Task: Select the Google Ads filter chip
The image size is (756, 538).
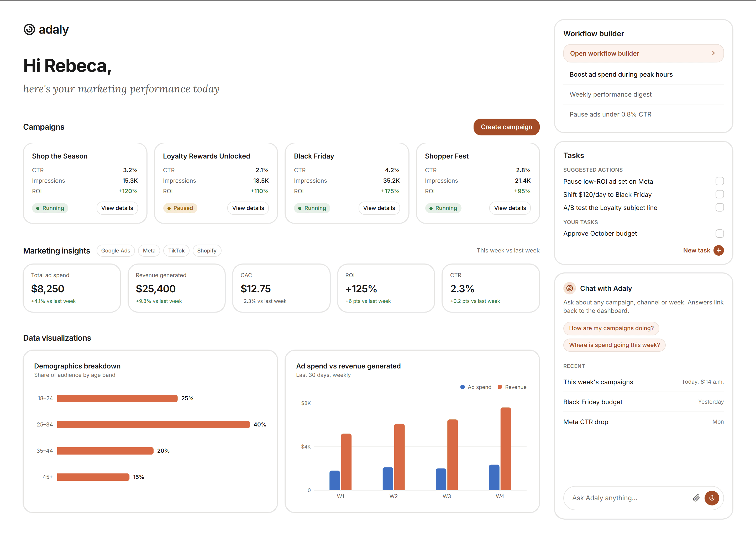Action: [115, 250]
